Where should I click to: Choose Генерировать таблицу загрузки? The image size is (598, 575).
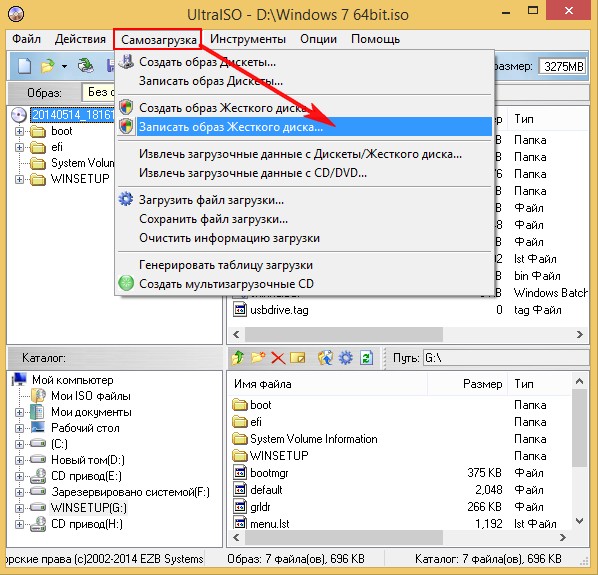[304, 265]
